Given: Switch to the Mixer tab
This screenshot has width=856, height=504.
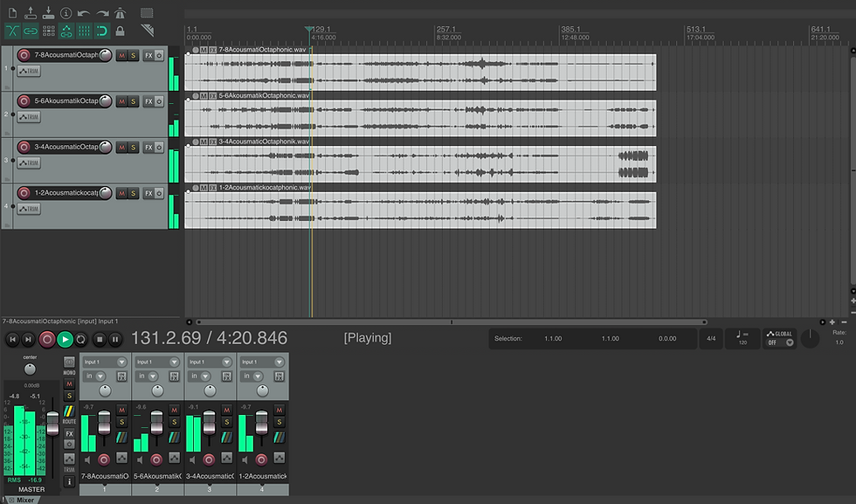Looking at the screenshot, I should [21, 500].
